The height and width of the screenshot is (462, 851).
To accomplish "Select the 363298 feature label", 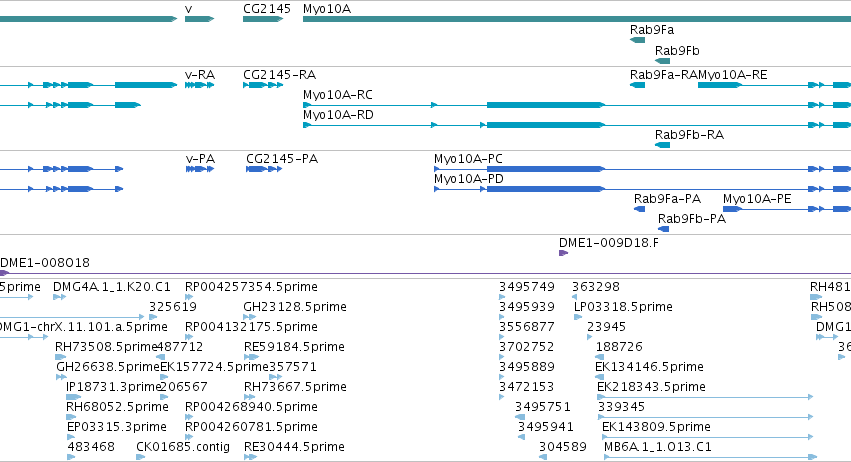I will coord(595,287).
